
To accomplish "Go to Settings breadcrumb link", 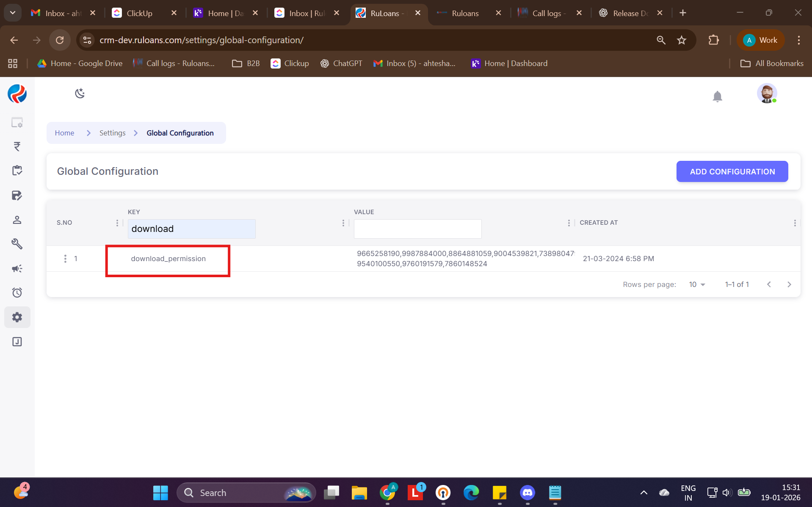I will pyautogui.click(x=112, y=133).
